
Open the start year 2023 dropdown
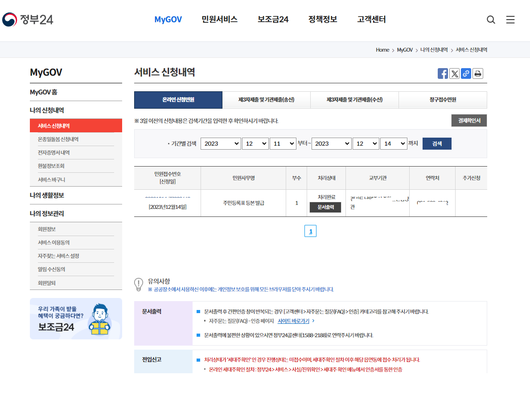(221, 143)
